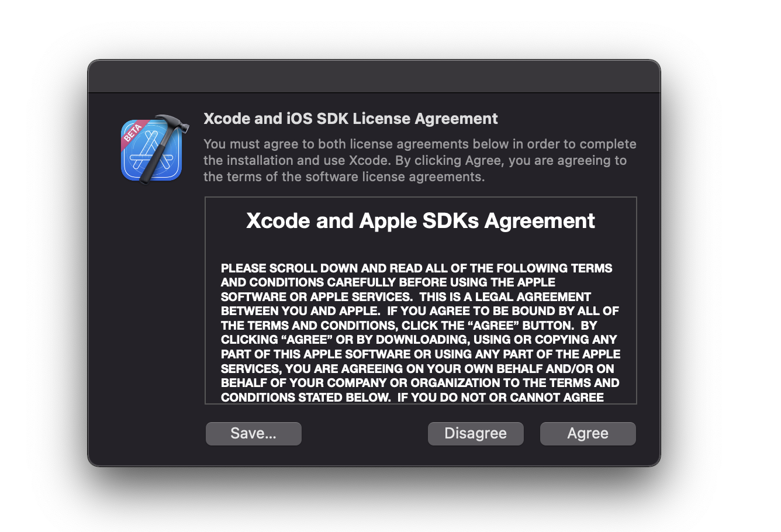Decline the license with the Disagree button
Viewport: 781px width, 532px height.
(x=475, y=434)
